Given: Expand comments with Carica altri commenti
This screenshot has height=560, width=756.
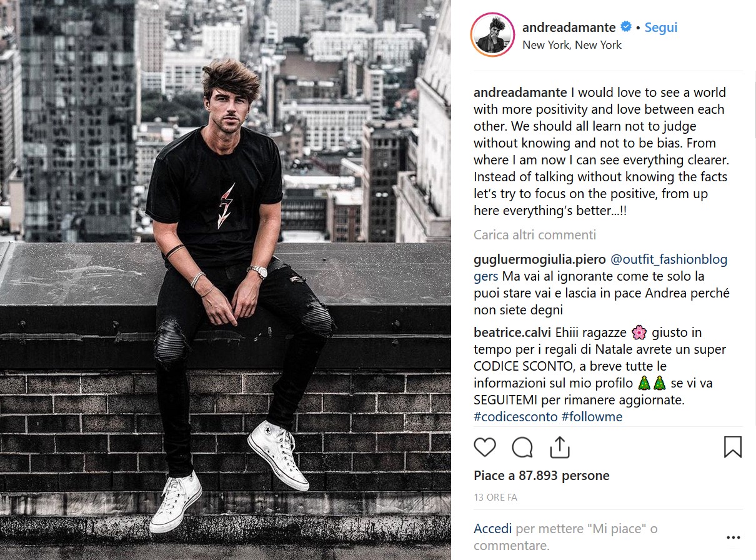Looking at the screenshot, I should 535,235.
